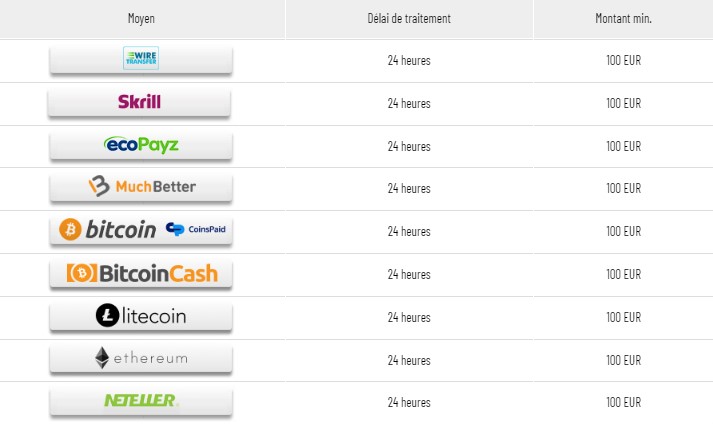Click 24 heures in litecoin row

click(409, 317)
